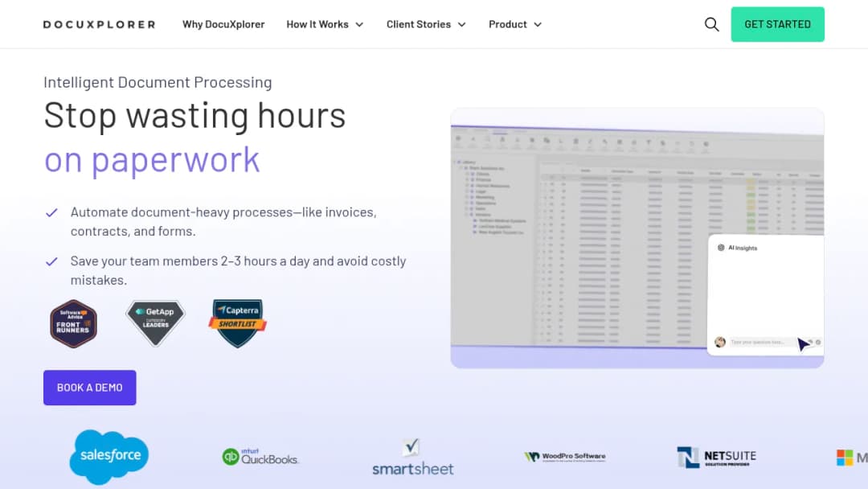Click the WoodPro Software logo
This screenshot has width=868, height=489.
pyautogui.click(x=565, y=457)
